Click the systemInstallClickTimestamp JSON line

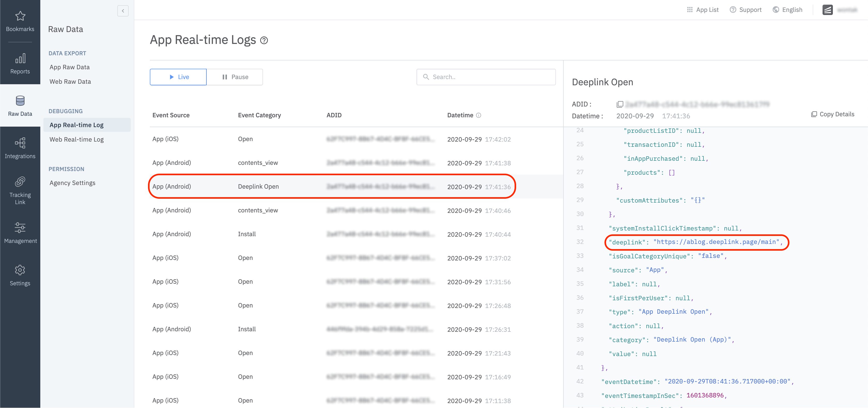(675, 228)
